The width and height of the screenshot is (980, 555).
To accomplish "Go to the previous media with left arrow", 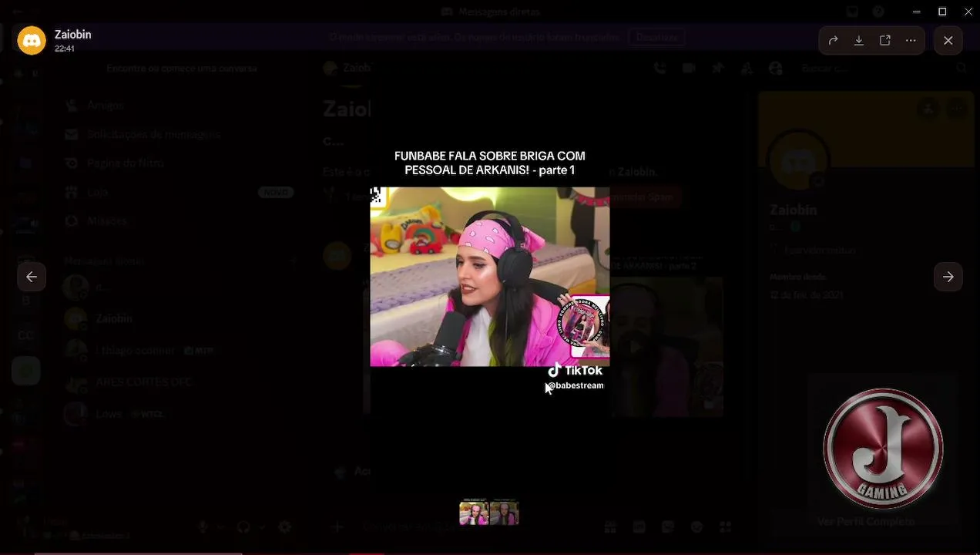I will (x=32, y=277).
